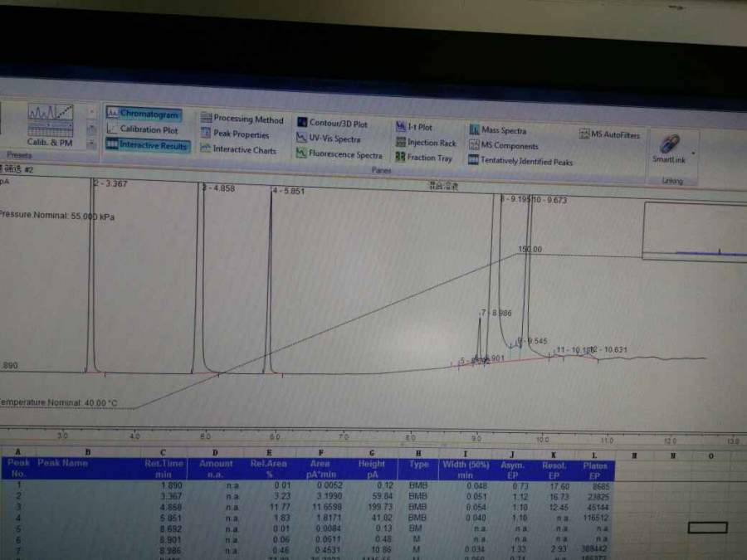
Task: Show the Contour/3D Plot pane
Action: (x=332, y=123)
